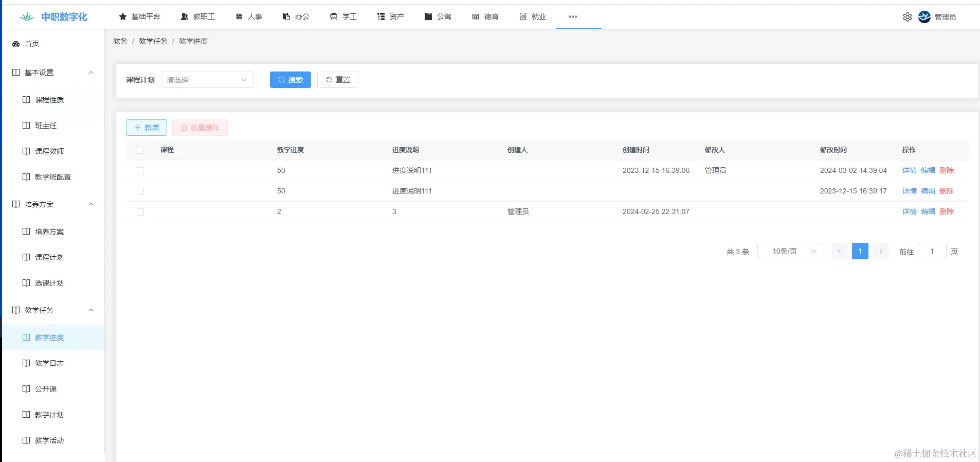Open the 基础平台 top menu
Screen dimensions: 980x462
pos(140,16)
